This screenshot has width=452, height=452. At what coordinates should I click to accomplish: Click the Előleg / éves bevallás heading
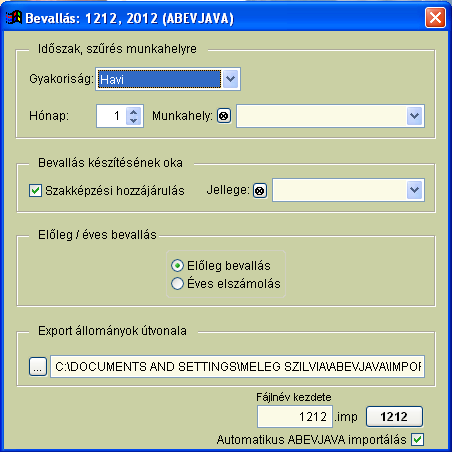(x=97, y=235)
